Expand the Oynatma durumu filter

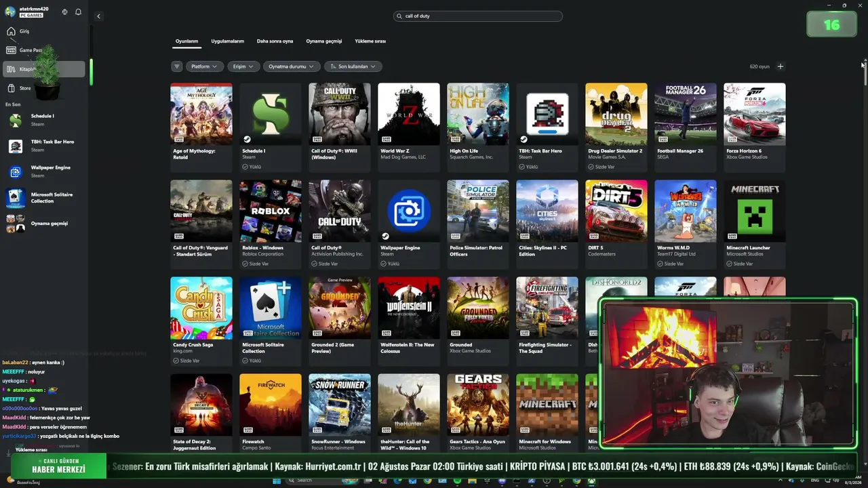point(292,66)
